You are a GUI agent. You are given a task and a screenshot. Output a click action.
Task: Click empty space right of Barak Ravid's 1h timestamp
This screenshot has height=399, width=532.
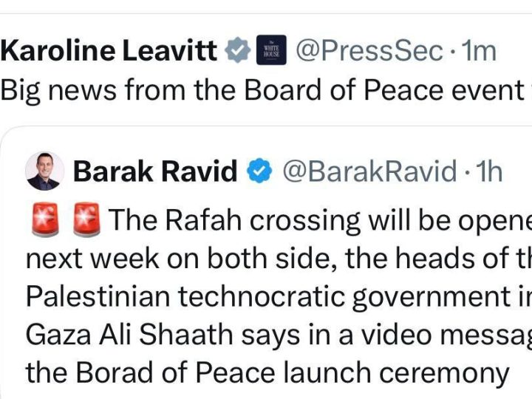(519, 172)
